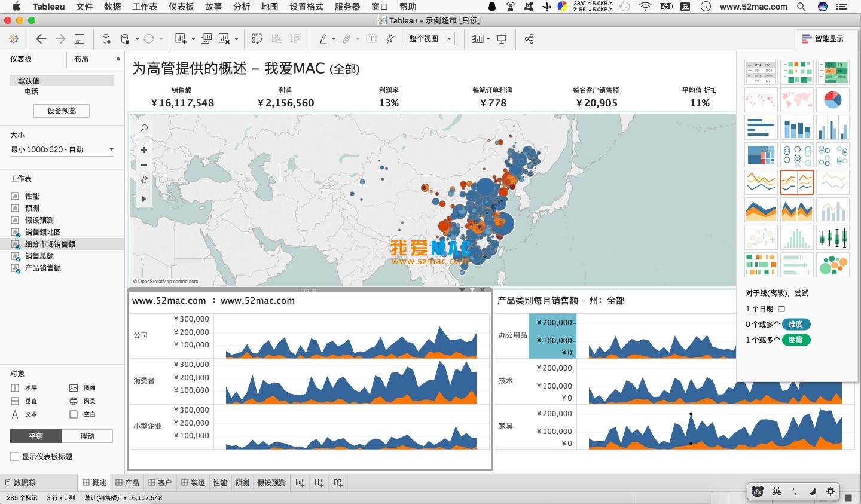Add a 网页 object
This screenshot has height=504, width=861.
(83, 401)
